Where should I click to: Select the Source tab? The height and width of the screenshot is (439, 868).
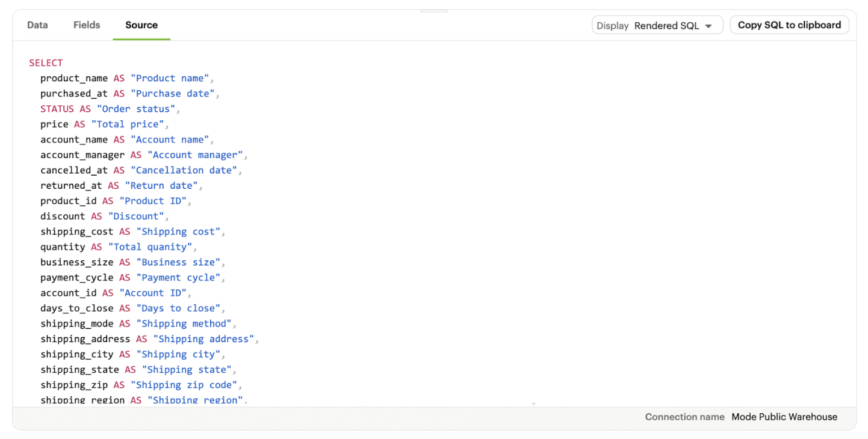(x=141, y=25)
